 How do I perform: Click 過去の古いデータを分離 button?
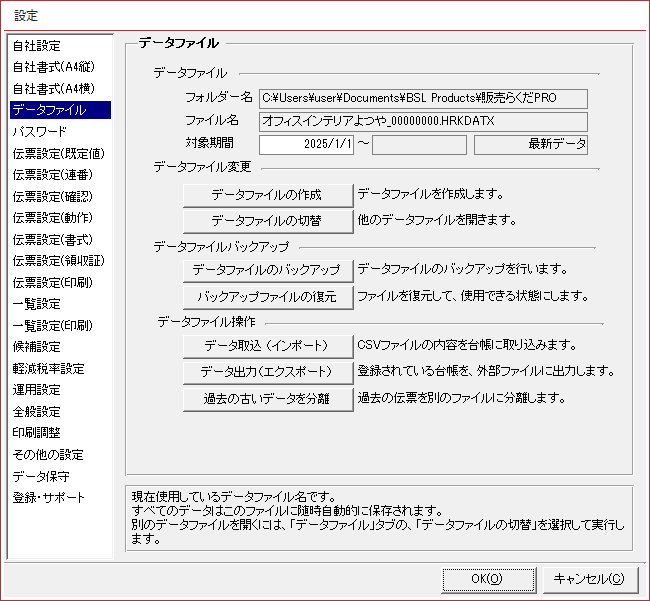[x=267, y=398]
